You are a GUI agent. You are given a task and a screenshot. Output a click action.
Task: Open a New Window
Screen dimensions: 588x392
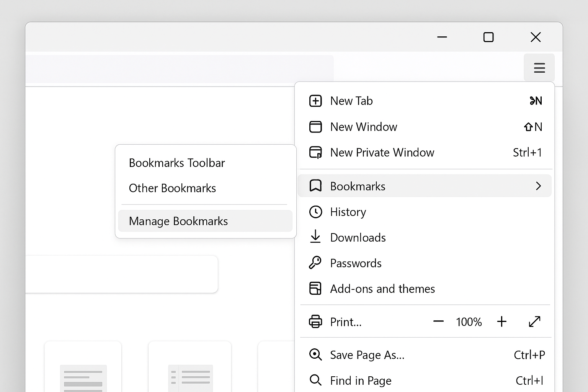[363, 127]
